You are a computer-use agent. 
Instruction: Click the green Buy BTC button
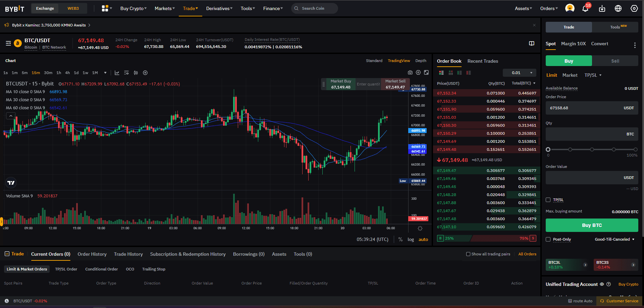click(592, 225)
